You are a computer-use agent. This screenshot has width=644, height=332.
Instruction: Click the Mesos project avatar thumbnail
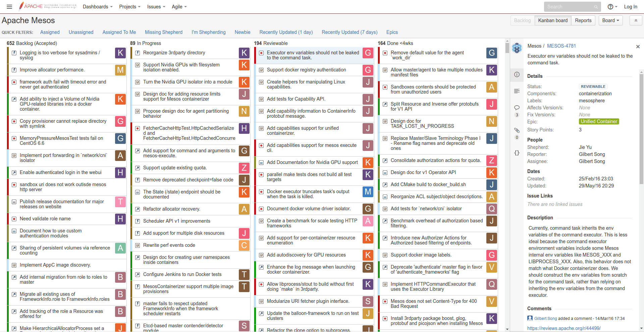(517, 48)
